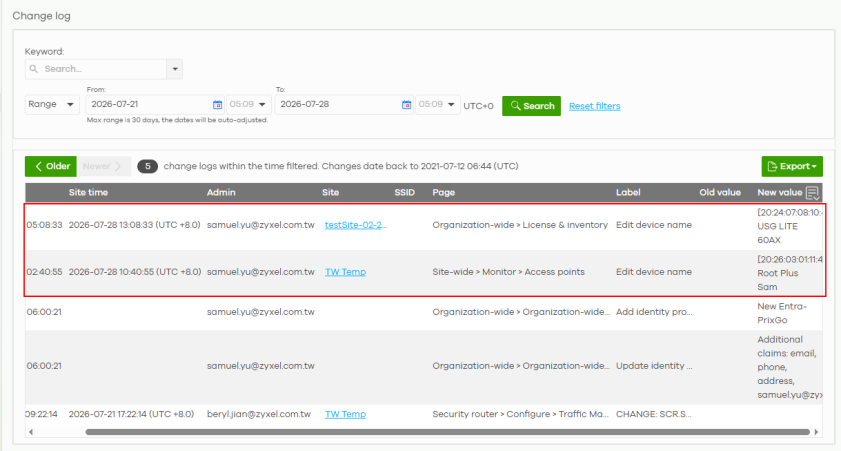Select '2026-07-28 13:08:33 (UTC +8.0)' cell
Image resolution: width=841 pixels, height=451 pixels.
point(134,225)
